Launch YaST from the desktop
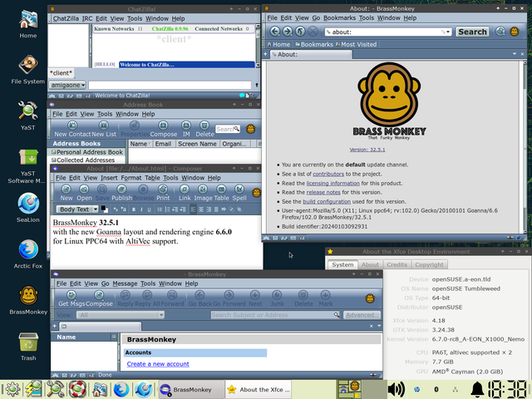Viewport: 532px width, 399px height. tap(27, 116)
